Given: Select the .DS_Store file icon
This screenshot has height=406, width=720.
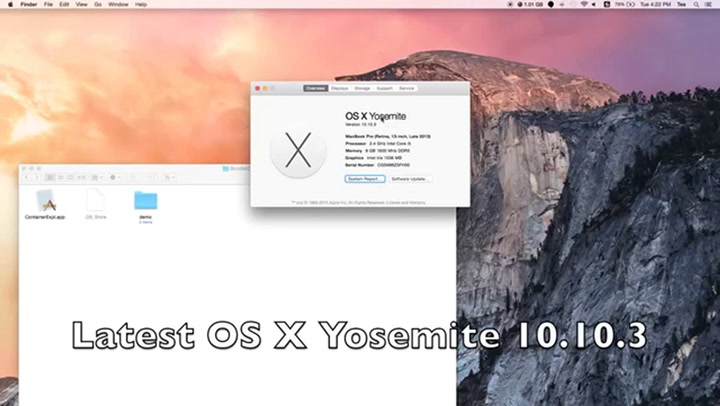Looking at the screenshot, I should [96, 200].
